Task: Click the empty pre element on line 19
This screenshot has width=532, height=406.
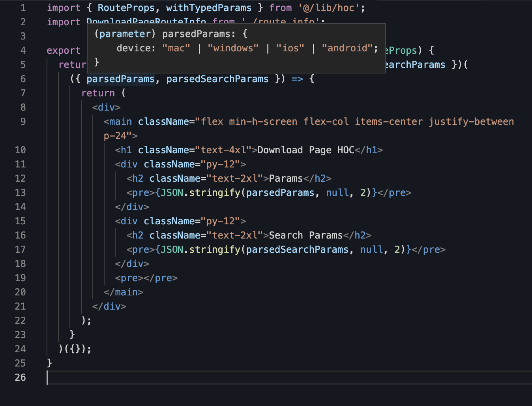Action: 146,278
